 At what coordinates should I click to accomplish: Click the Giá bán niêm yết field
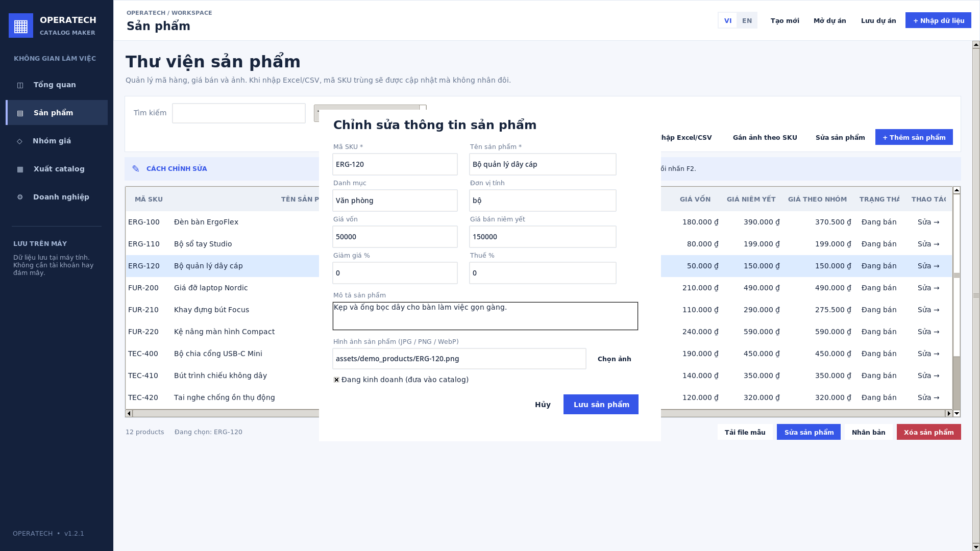click(543, 237)
